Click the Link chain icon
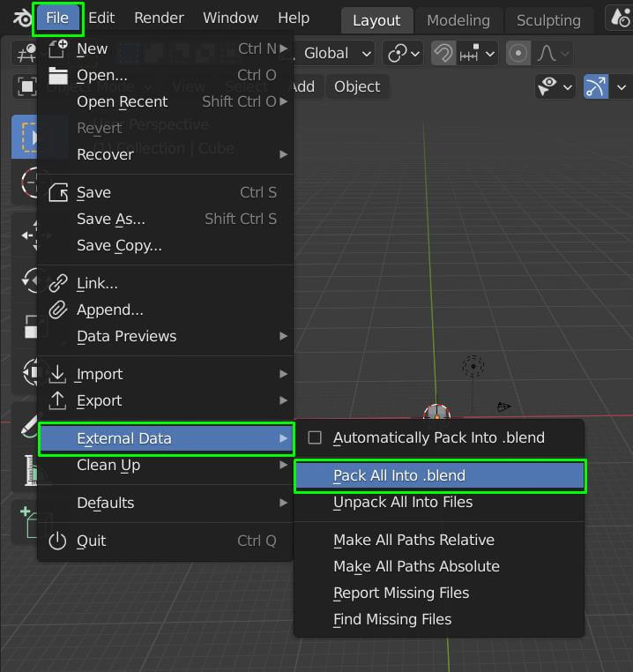 (58, 283)
